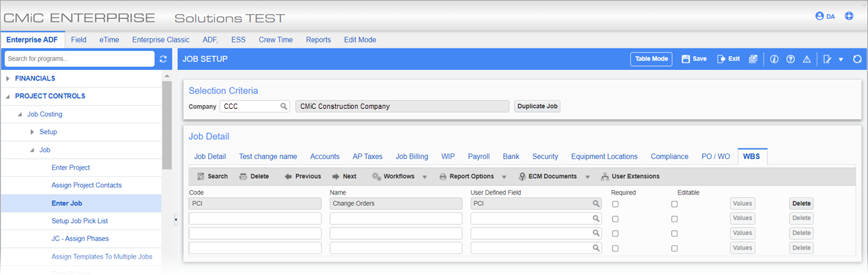Click the information circle icon

coord(774,59)
